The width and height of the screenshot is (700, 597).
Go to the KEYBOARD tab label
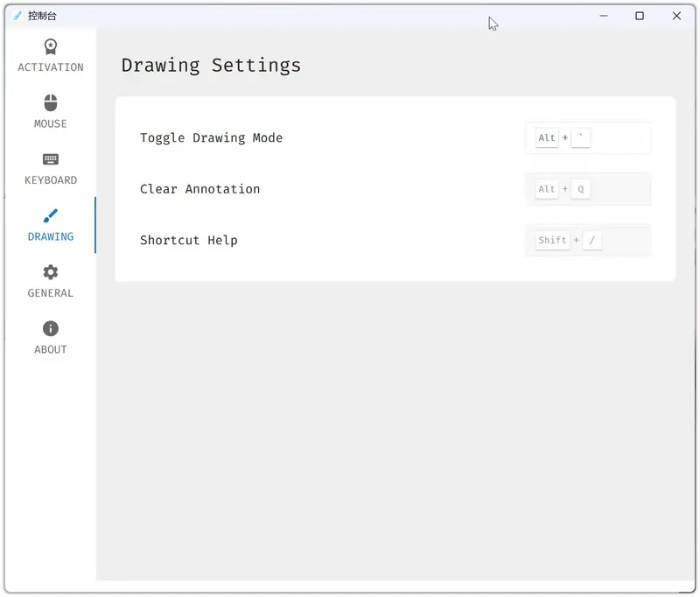[51, 180]
